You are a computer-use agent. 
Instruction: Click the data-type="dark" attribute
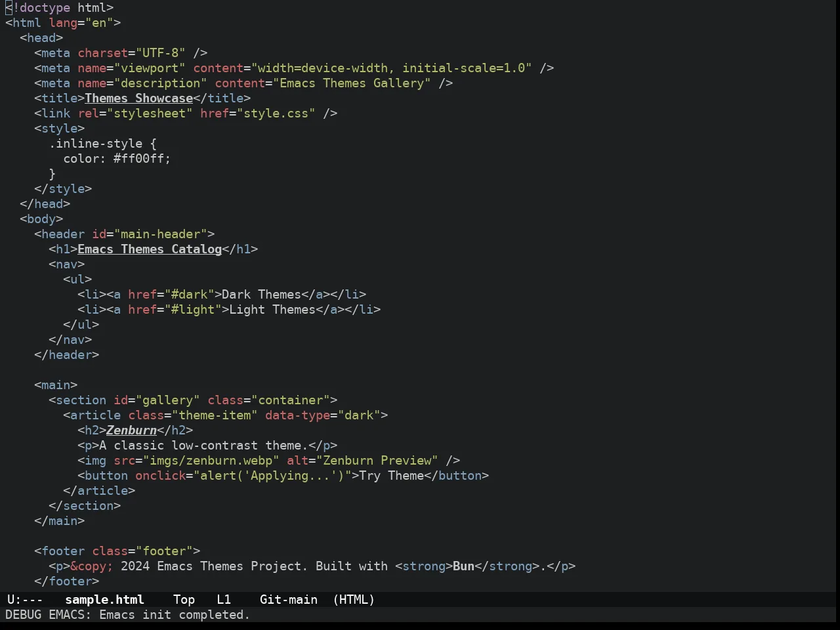[323, 415]
